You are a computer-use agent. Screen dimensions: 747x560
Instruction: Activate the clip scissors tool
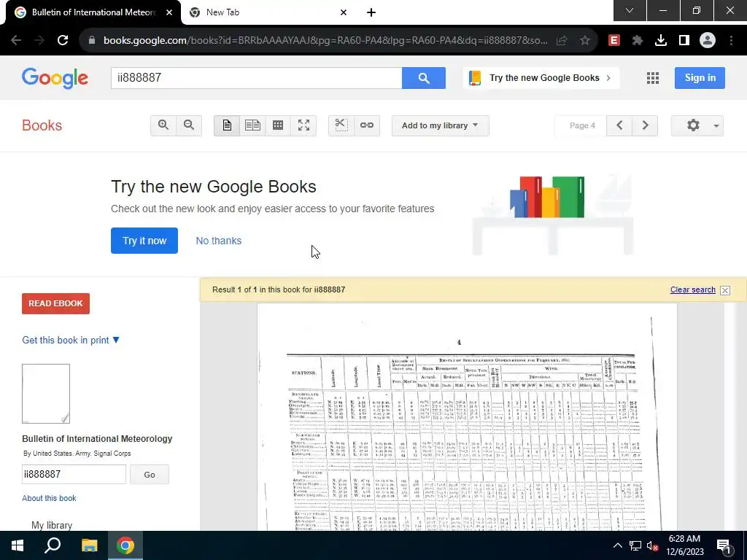[341, 125]
